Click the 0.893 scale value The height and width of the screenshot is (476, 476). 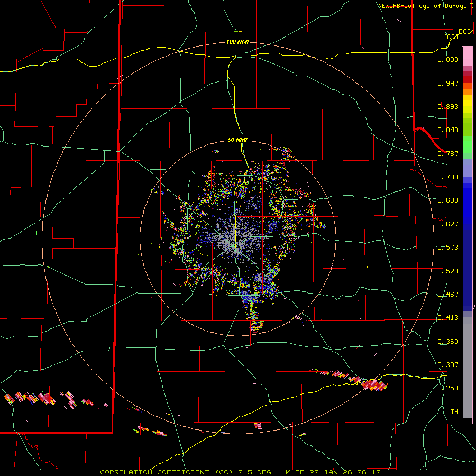[x=448, y=106]
